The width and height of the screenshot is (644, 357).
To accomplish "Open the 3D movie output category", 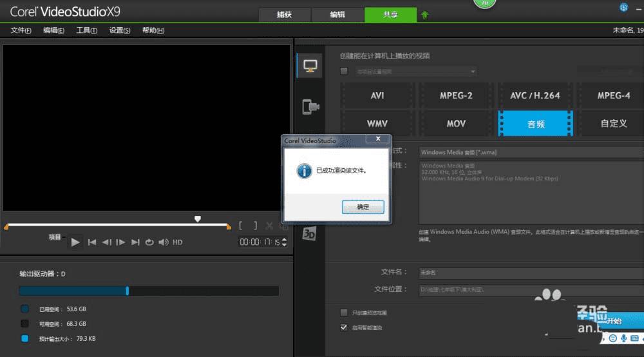I will [310, 234].
